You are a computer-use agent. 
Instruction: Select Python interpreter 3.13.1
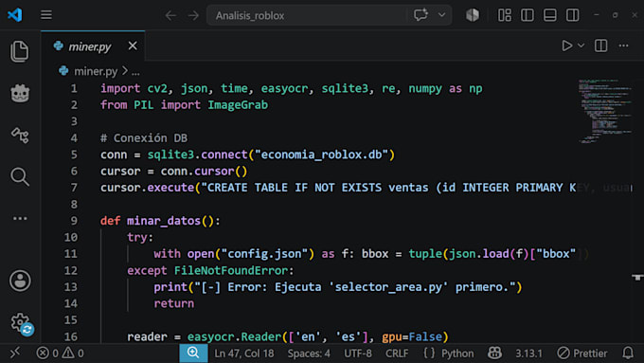click(528, 354)
